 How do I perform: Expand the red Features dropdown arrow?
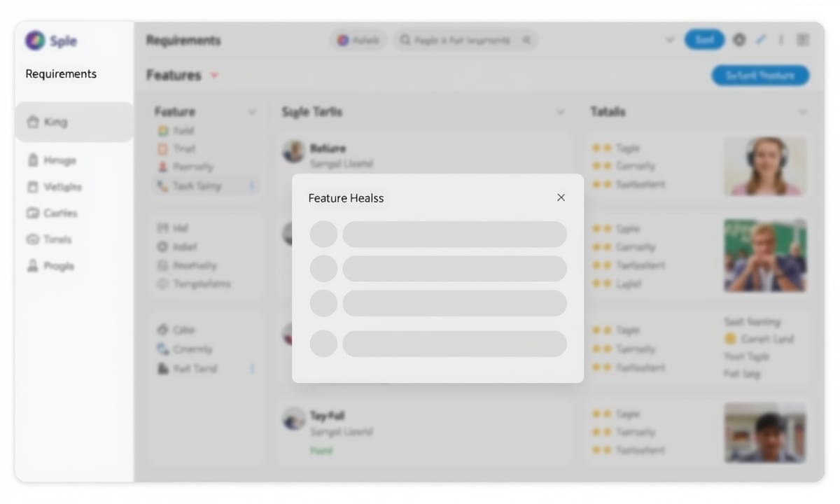point(213,75)
